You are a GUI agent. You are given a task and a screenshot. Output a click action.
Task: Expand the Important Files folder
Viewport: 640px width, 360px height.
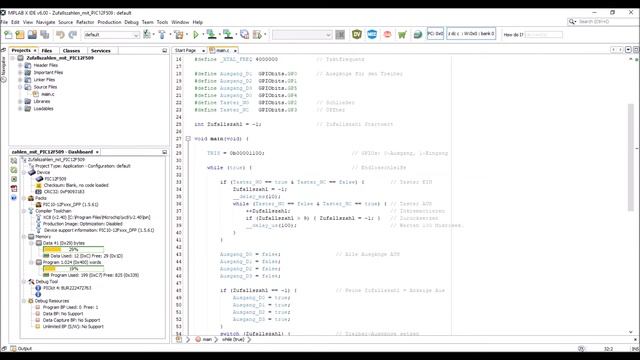(x=20, y=72)
